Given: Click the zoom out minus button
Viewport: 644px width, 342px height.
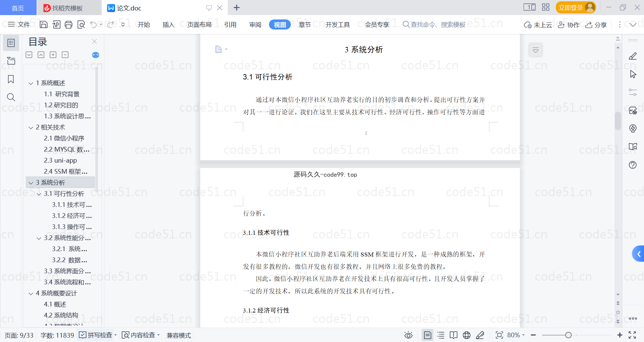Looking at the screenshot, I should [533, 335].
